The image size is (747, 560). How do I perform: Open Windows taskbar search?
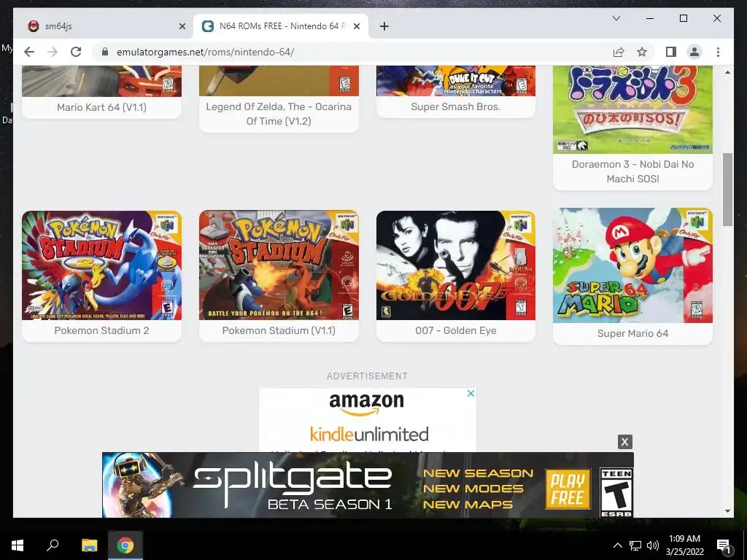(53, 545)
